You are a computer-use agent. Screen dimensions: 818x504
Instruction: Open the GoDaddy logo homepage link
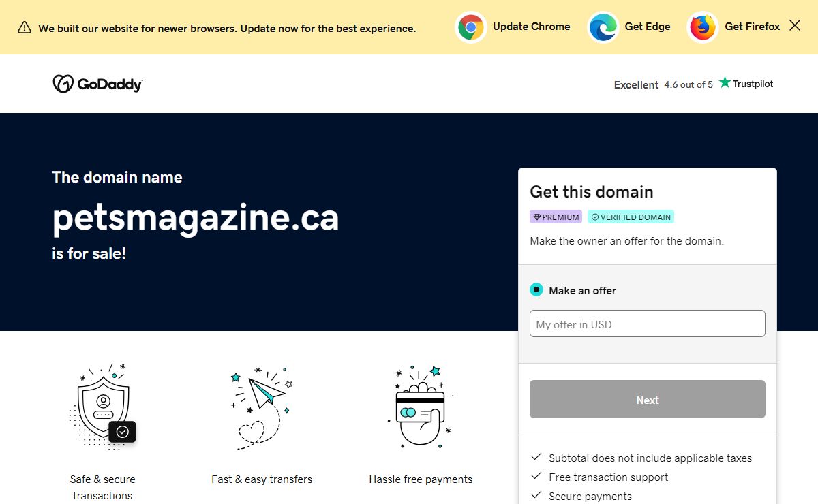click(97, 84)
